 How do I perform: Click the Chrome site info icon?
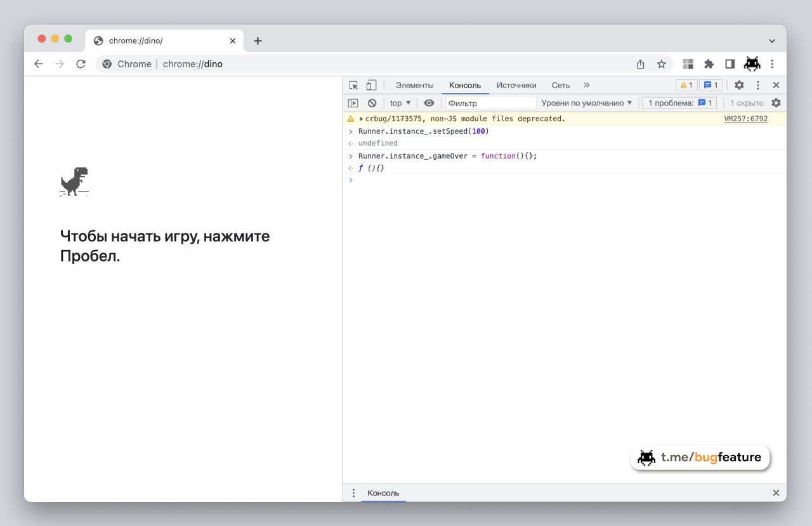107,64
